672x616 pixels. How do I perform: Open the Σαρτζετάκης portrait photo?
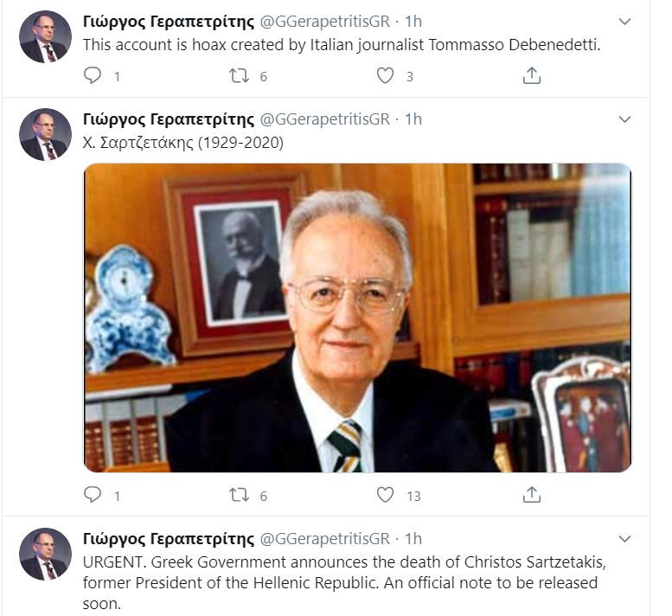[357, 318]
